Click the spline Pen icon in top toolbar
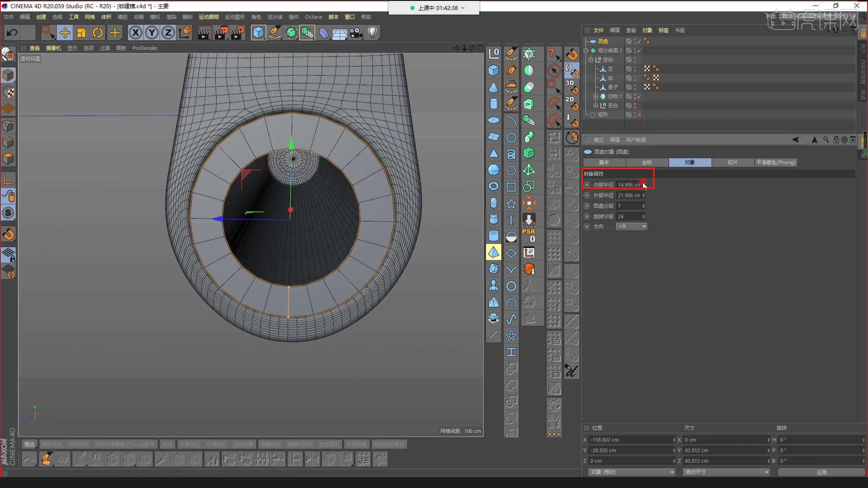 [x=275, y=33]
